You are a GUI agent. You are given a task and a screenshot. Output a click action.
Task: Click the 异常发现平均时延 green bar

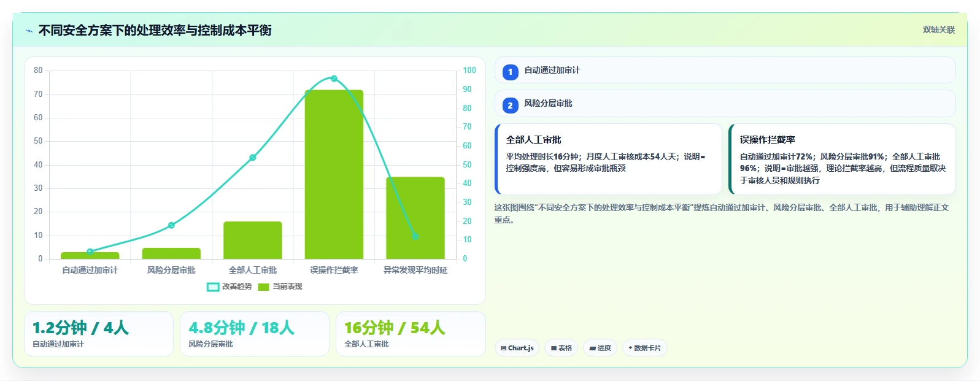415,218
